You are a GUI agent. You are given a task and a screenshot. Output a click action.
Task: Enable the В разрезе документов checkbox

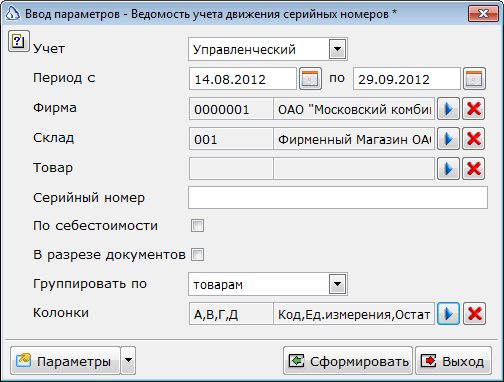click(197, 255)
